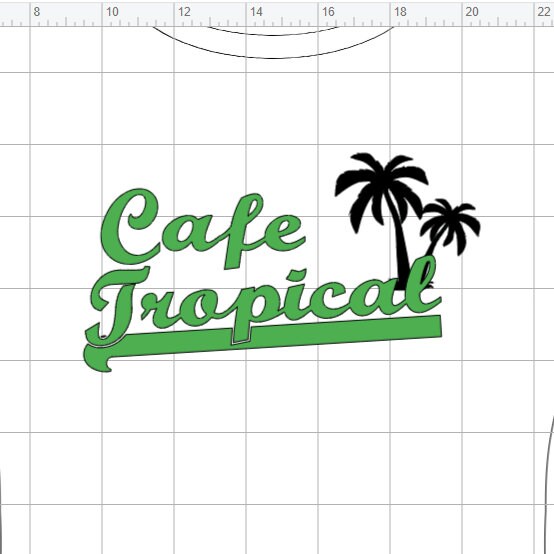Click ruler mark 12
The height and width of the screenshot is (554, 554).
point(184,12)
